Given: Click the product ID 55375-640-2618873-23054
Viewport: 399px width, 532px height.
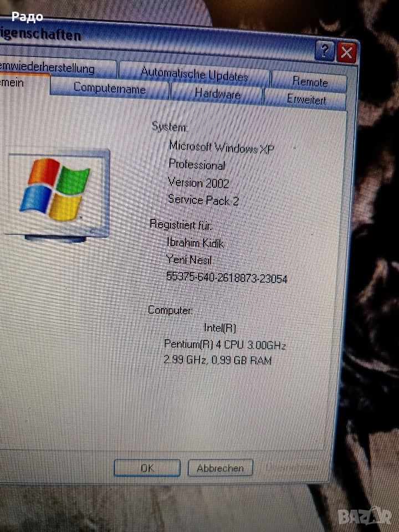Looking at the screenshot, I should pos(227,278).
